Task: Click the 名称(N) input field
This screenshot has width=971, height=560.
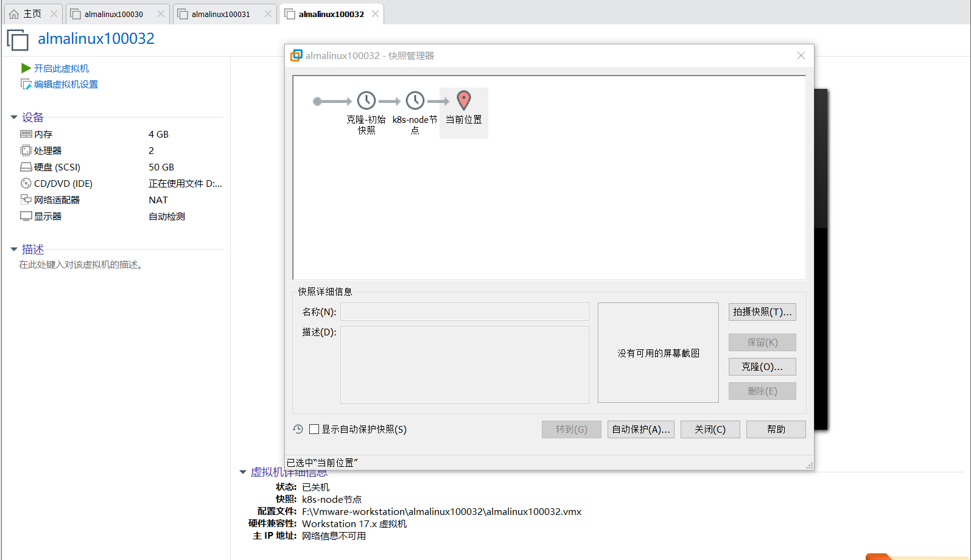Action: 464,312
